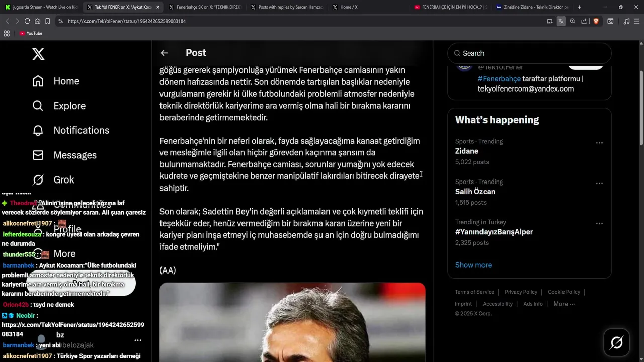Click the browser forward button

17,21
